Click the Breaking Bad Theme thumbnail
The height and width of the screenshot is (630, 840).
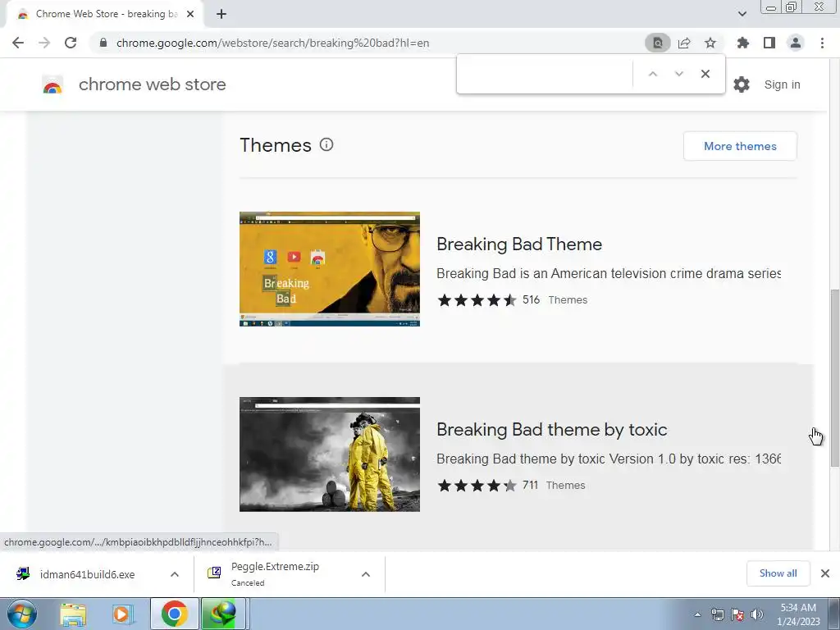330,269
